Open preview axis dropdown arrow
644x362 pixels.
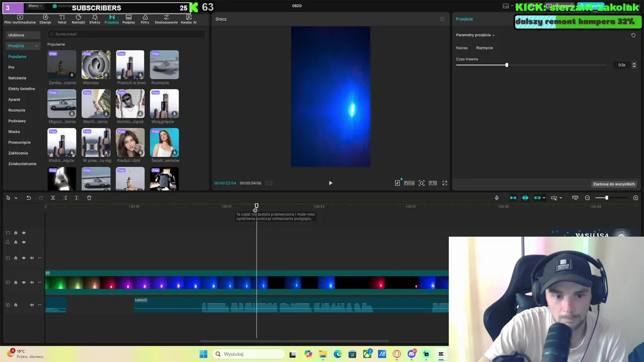click(x=560, y=198)
